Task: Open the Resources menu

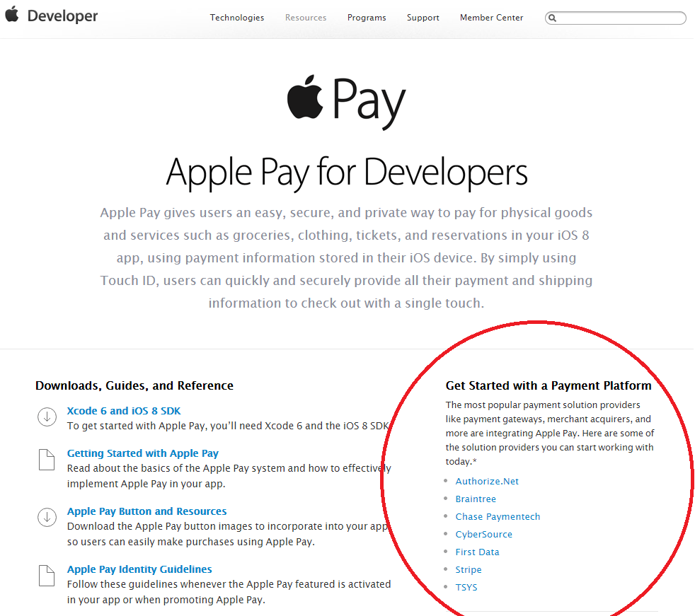Action: pyautogui.click(x=306, y=18)
